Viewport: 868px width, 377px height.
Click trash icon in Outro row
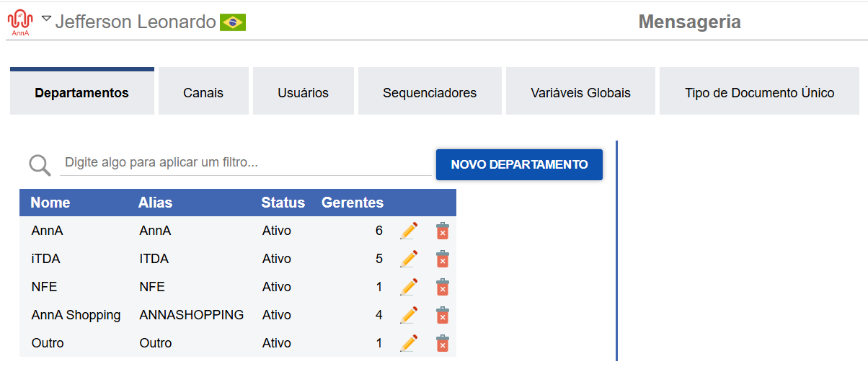(443, 343)
